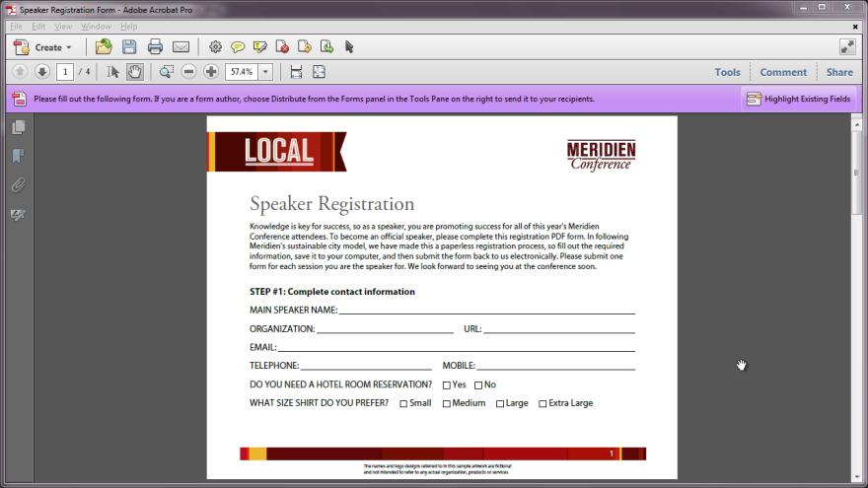Image resolution: width=868 pixels, height=488 pixels.
Task: Click Highlight Existing Fields button
Action: point(798,99)
